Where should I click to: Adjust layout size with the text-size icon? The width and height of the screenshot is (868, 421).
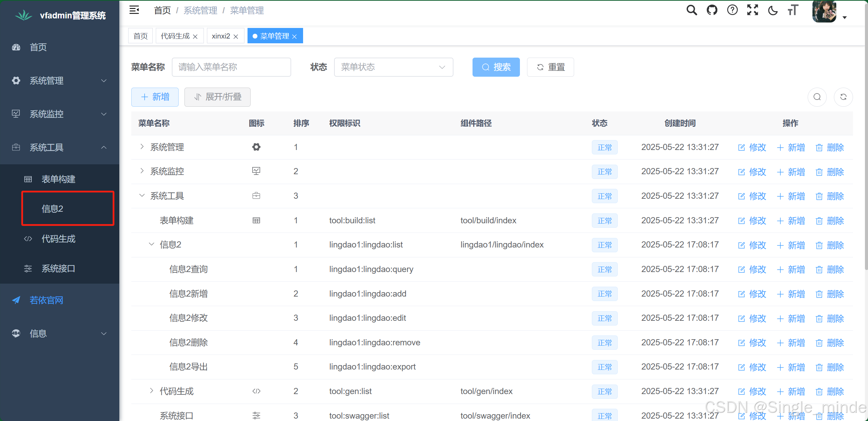793,10
